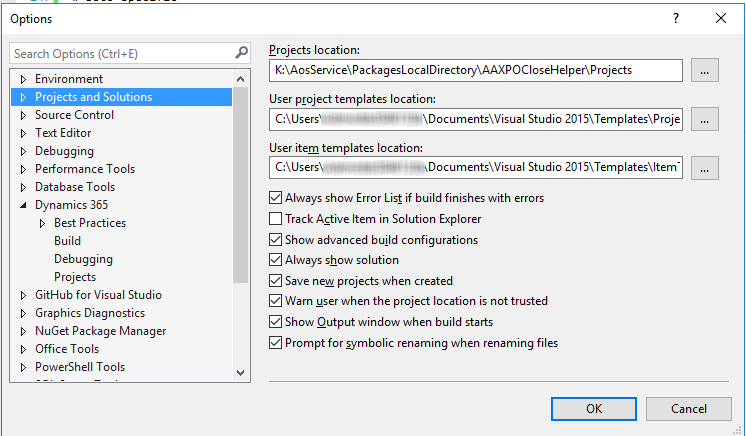Viewport: 746px width, 436px height.
Task: Open the Source Control options
Action: point(74,115)
